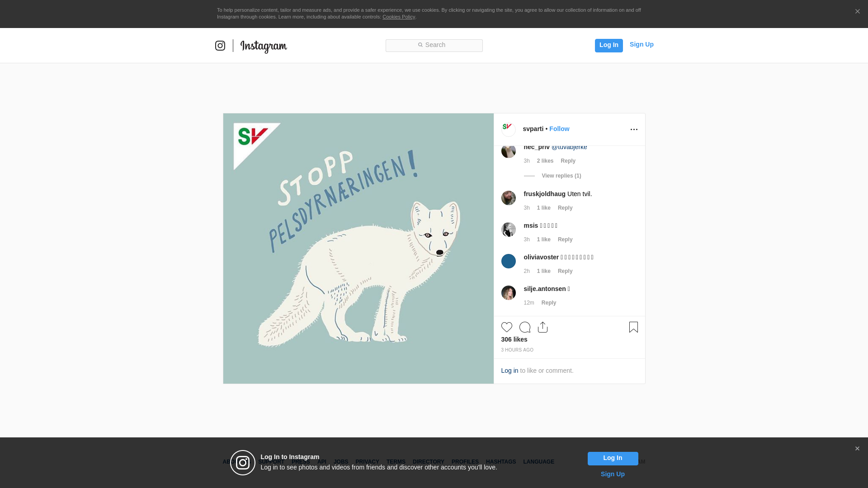Open the Cookies Policy link

pos(399,17)
